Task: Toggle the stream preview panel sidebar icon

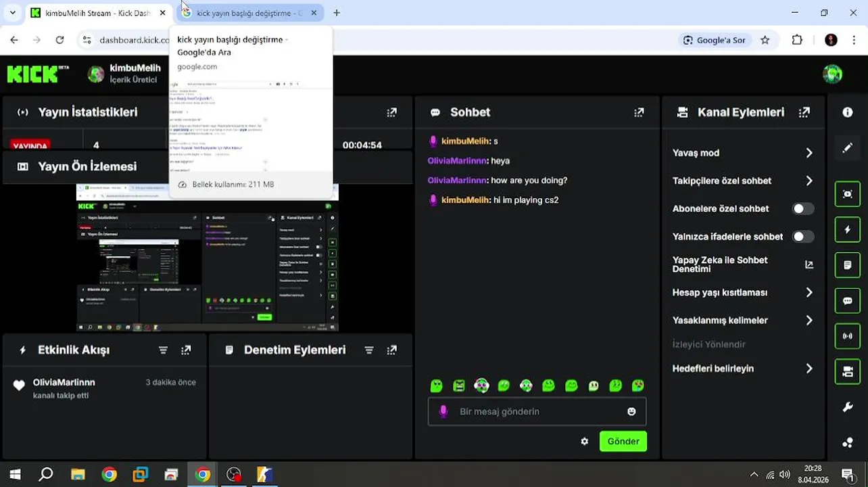Action: point(848,194)
